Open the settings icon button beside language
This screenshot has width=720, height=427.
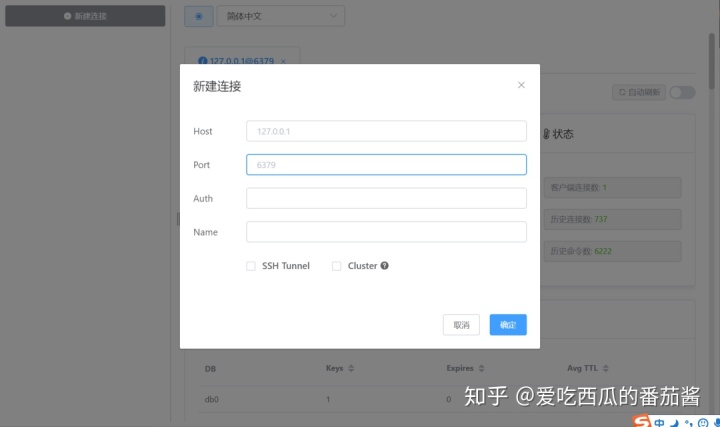coord(199,16)
